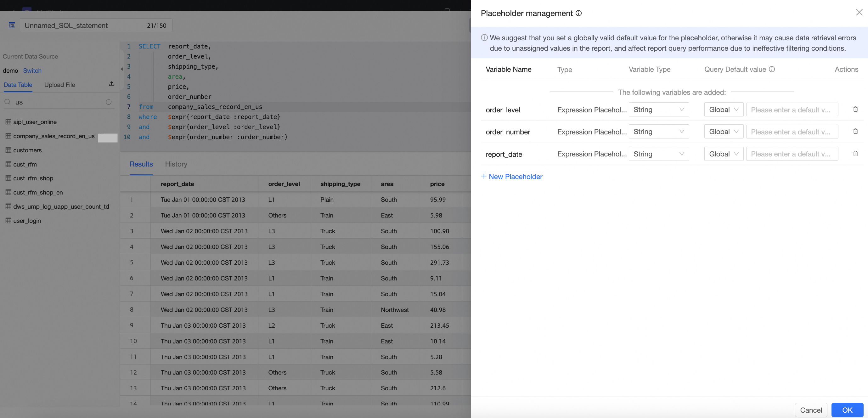Confirm with the OK button

pos(847,410)
